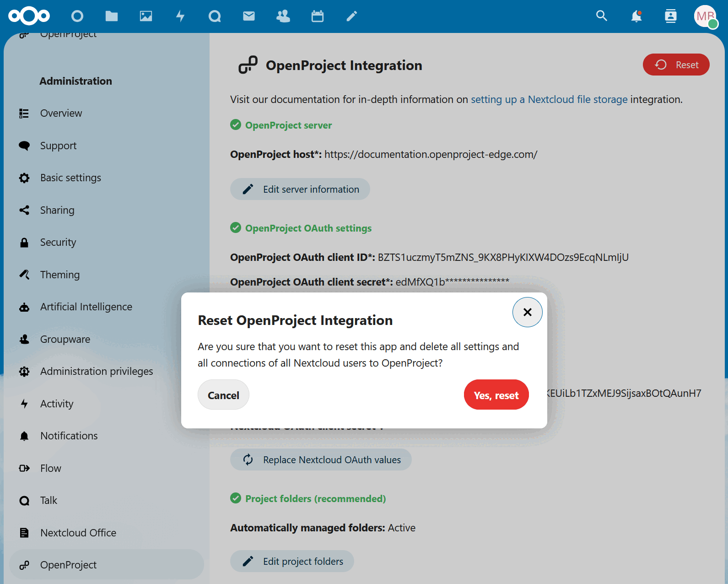The image size is (728, 584).
Task: Open the Mail envelope icon
Action: (x=249, y=16)
